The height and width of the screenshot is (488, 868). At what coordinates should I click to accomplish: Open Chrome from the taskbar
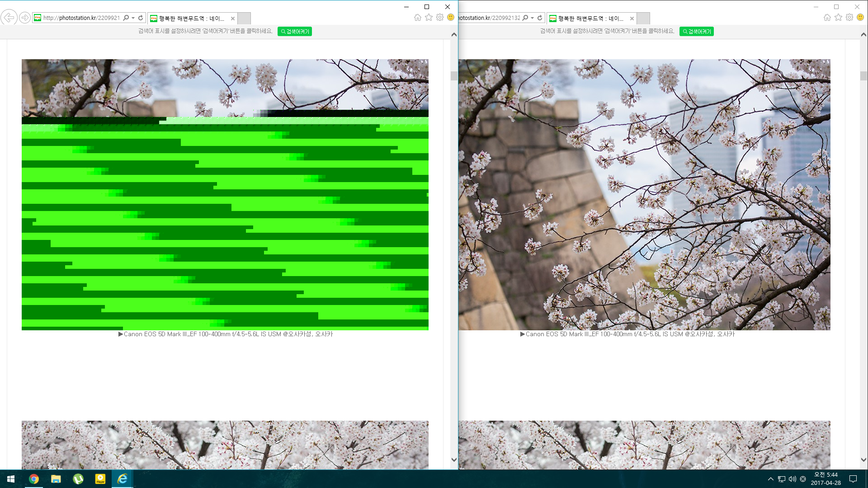[34, 479]
